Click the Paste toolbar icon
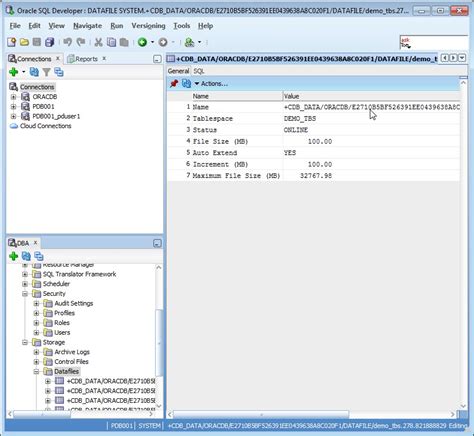 124,42
